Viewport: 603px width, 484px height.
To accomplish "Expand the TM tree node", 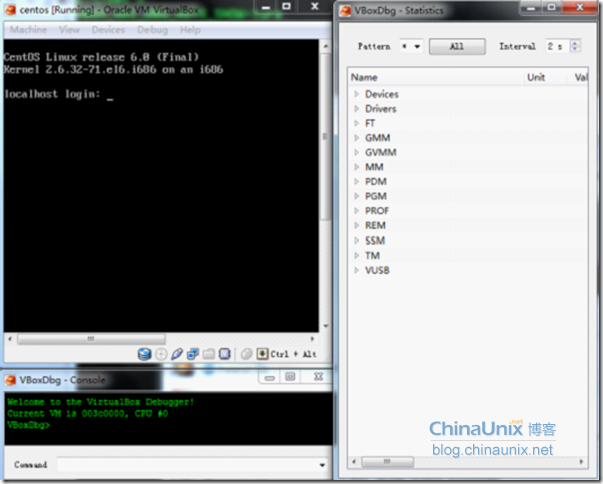I will [356, 256].
